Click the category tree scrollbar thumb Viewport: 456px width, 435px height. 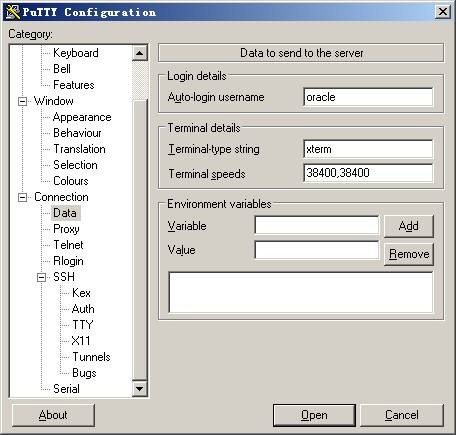pos(140,240)
